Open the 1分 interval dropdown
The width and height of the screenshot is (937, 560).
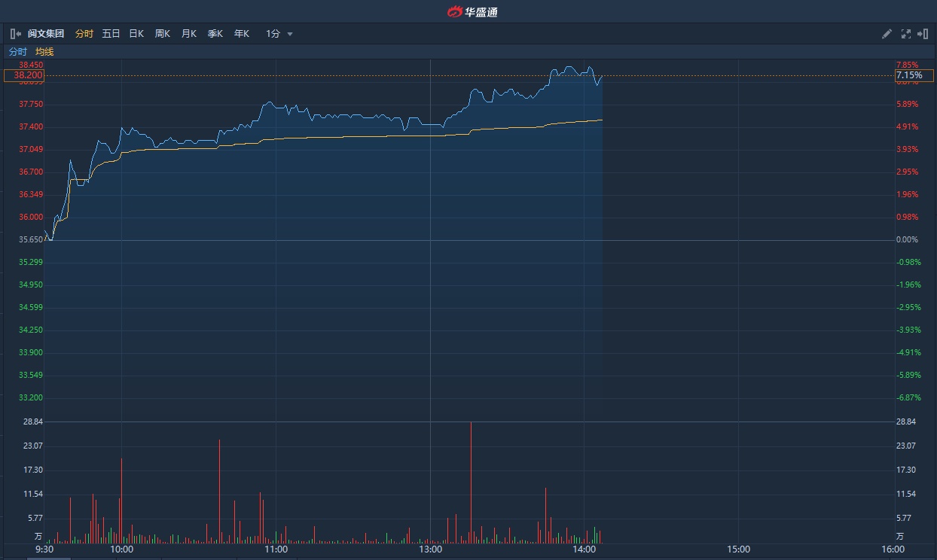tap(279, 34)
